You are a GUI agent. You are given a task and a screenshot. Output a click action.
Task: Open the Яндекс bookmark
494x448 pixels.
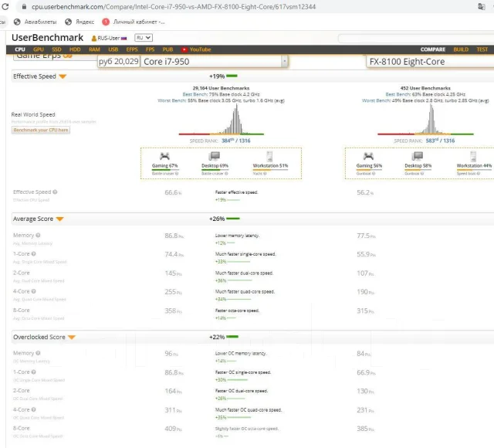click(x=80, y=22)
